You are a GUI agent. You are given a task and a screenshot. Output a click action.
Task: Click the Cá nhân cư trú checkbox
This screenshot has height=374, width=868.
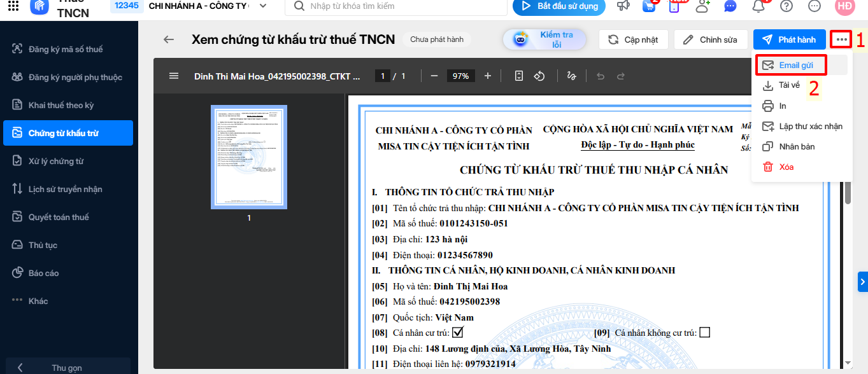coord(457,332)
